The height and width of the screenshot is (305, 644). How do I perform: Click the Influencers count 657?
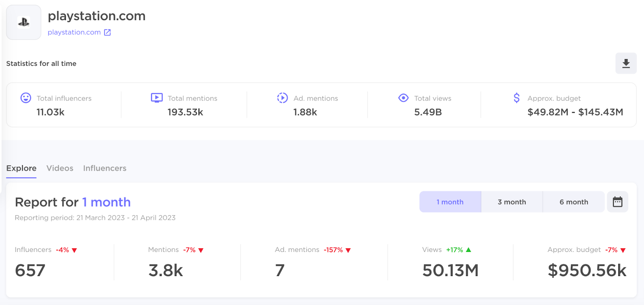click(x=30, y=270)
